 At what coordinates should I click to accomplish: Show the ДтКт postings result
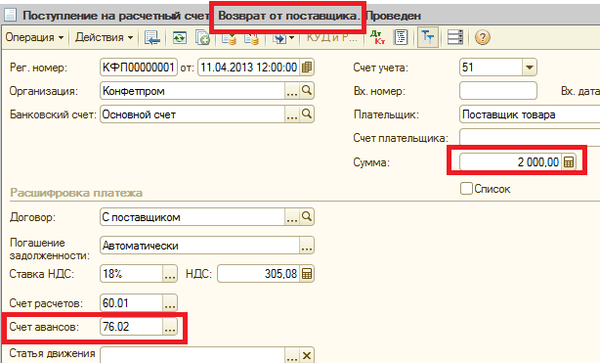coord(378,37)
